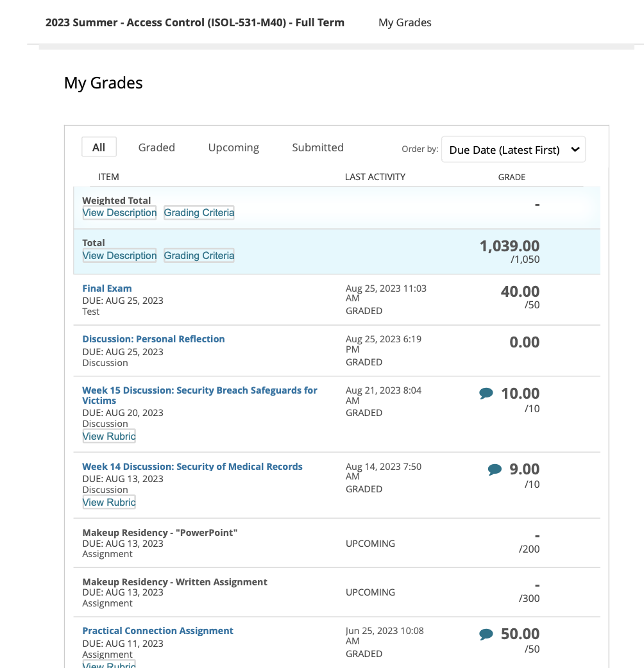The image size is (644, 668).
Task: Open Week 14 Discussion Medical Records link
Action: (x=192, y=467)
